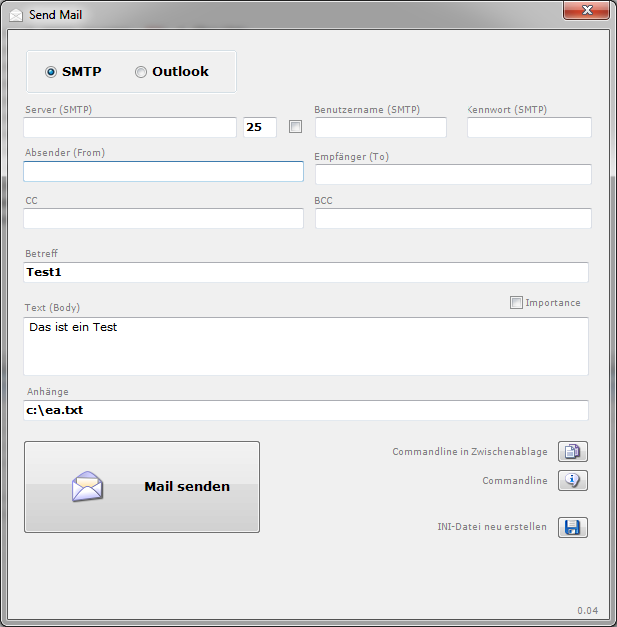Toggle the checkbox next to port 25
The width and height of the screenshot is (617, 627).
click(x=295, y=127)
